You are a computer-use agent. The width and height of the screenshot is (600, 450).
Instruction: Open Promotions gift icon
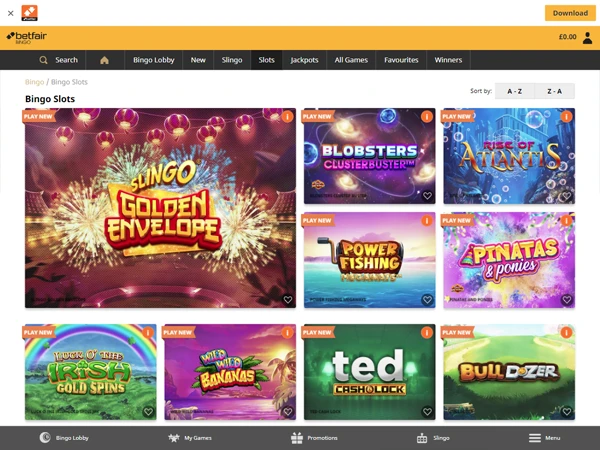pyautogui.click(x=297, y=438)
